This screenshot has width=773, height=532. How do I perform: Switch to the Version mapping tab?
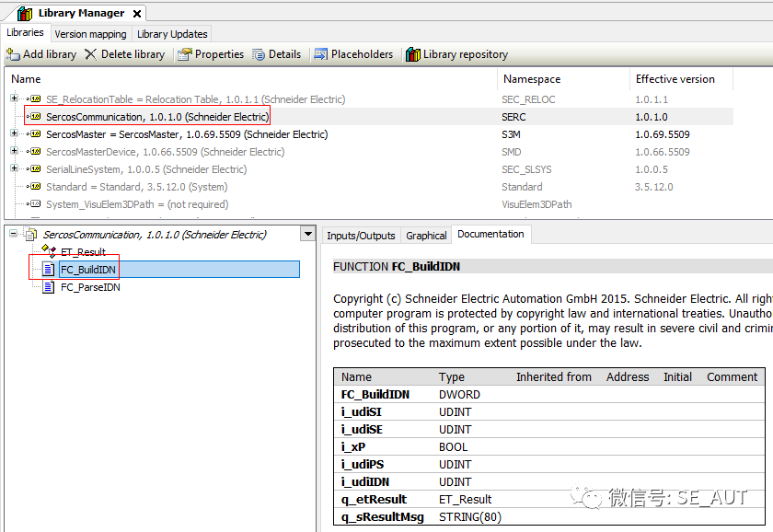tap(90, 34)
